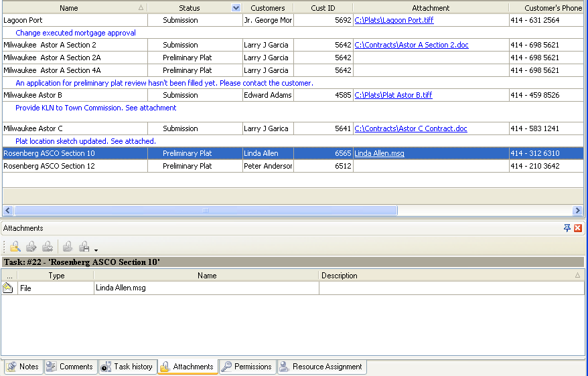Screen dimensions: 588x376
Task: Click the save attachment toolbar icon
Action: point(84,246)
